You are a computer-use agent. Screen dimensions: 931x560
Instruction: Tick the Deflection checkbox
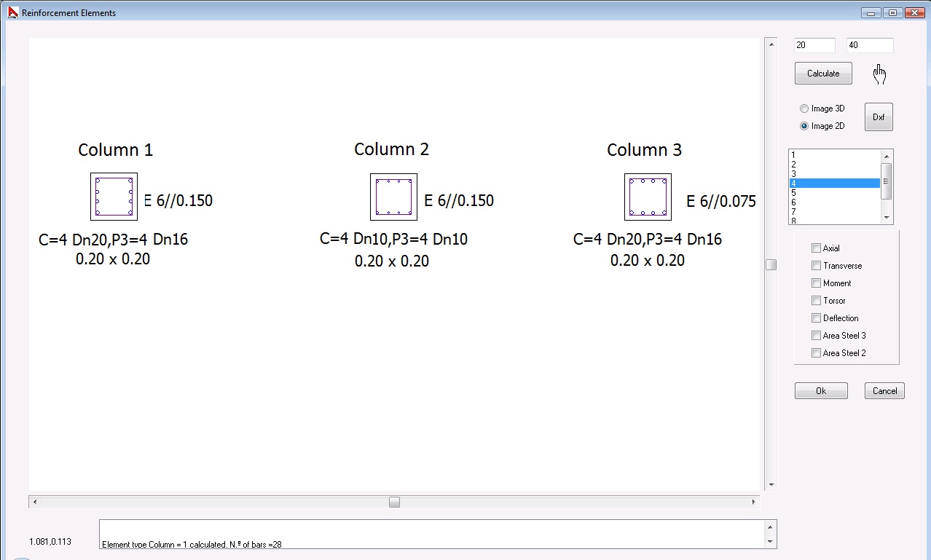click(816, 318)
